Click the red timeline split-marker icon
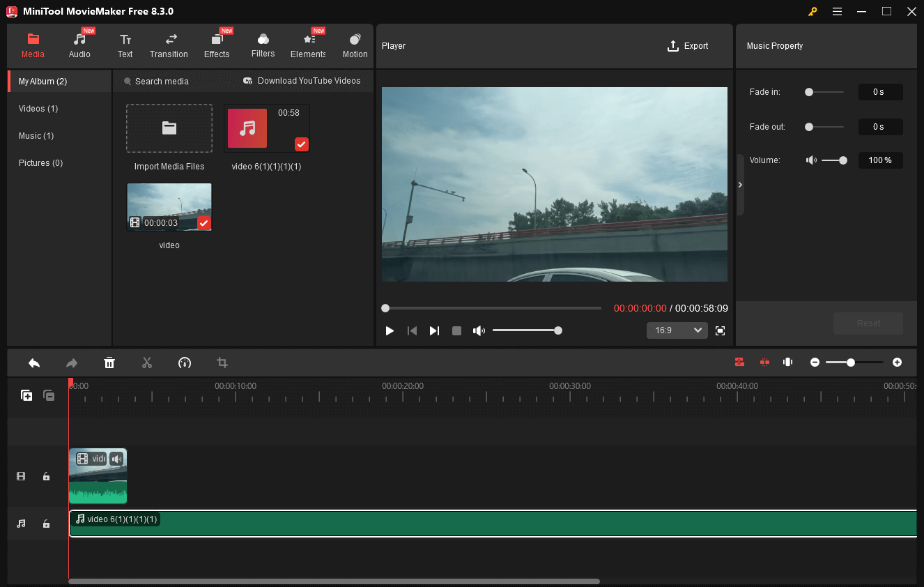924x587 pixels. click(764, 362)
